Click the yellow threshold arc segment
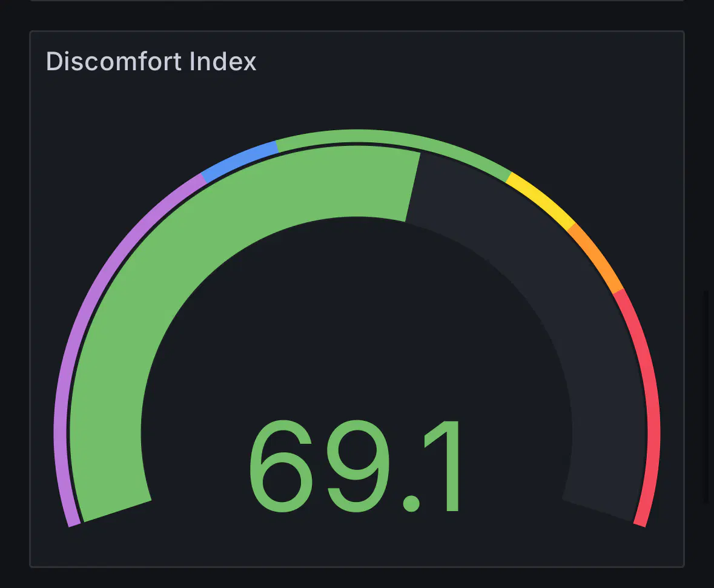 coord(542,199)
